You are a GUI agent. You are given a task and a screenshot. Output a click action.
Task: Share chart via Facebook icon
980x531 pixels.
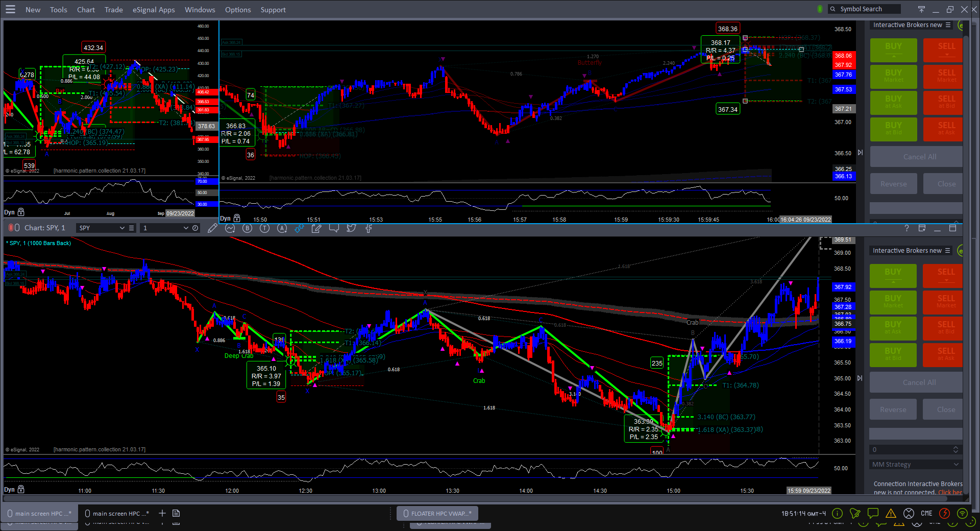[x=369, y=228]
